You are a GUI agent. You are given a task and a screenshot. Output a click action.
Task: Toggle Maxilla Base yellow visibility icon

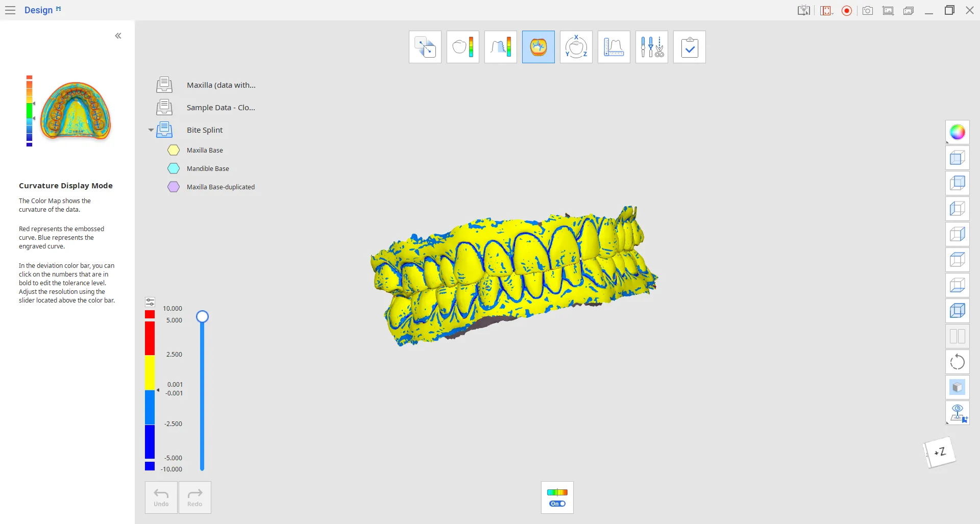(174, 150)
